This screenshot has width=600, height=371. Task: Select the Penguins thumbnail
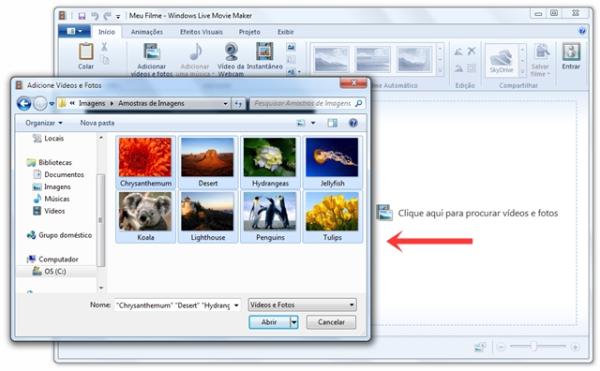270,216
